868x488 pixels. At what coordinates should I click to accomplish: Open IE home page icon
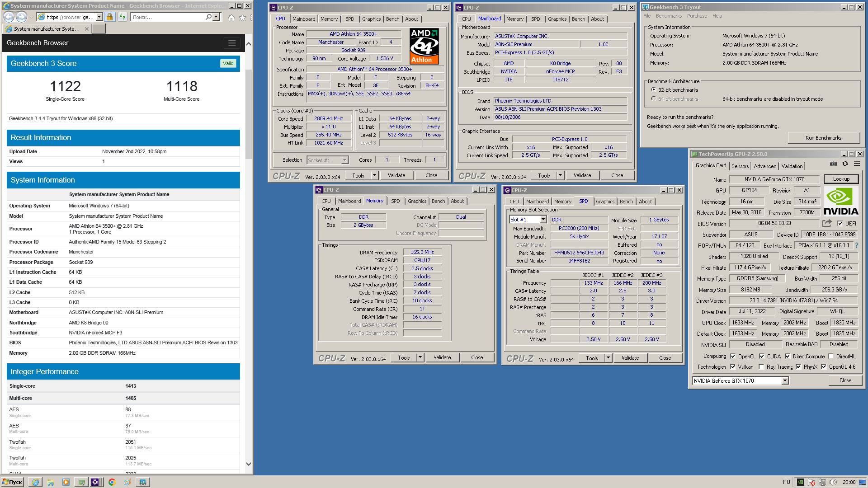coord(231,18)
